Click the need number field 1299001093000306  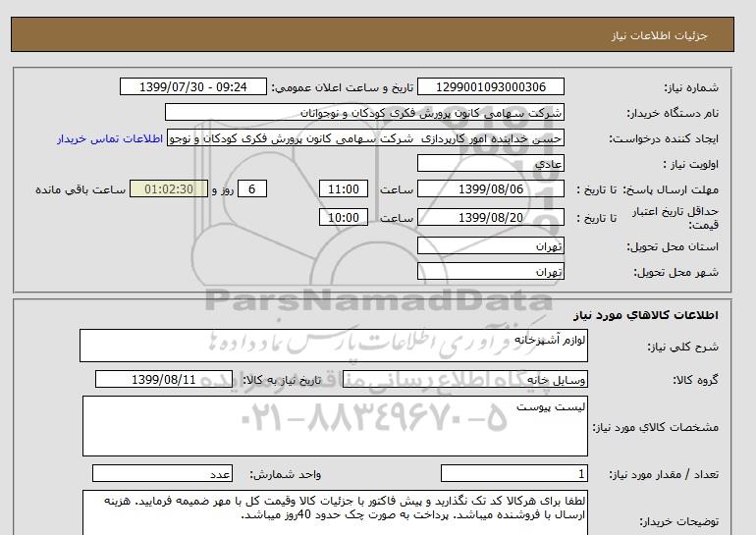[x=490, y=86]
